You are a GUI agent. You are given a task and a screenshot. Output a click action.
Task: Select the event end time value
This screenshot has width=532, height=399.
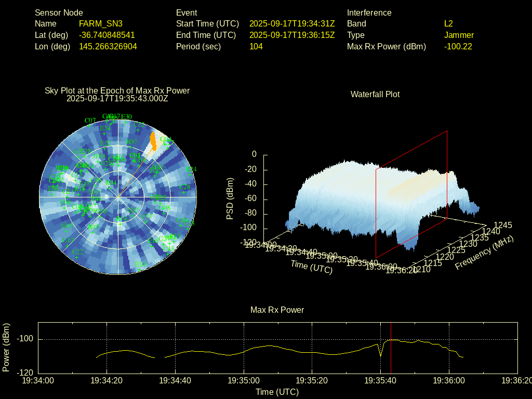(292, 35)
